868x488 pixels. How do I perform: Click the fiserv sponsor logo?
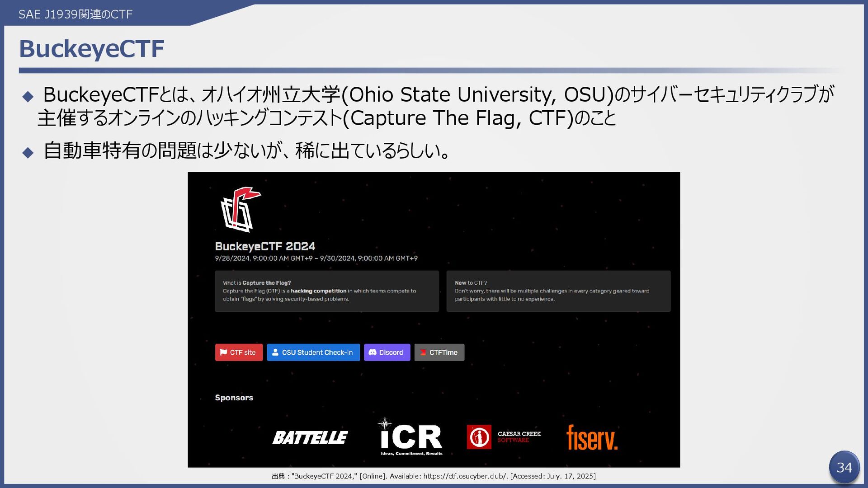point(592,437)
